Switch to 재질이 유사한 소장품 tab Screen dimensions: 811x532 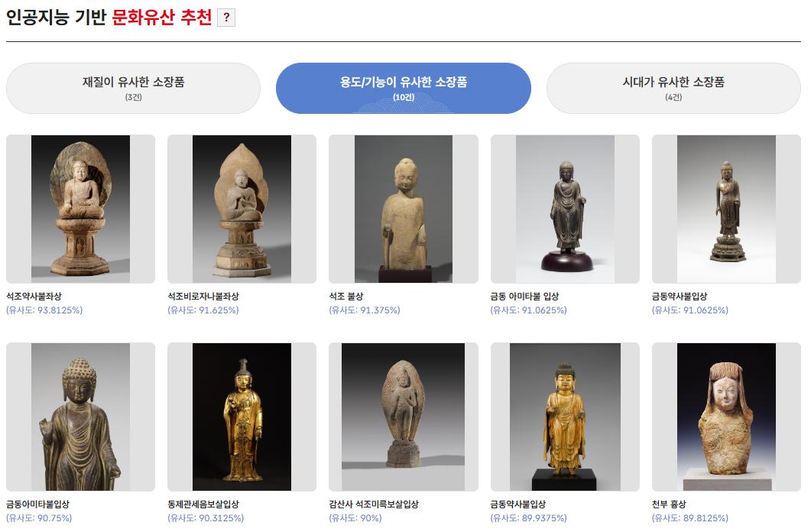[x=134, y=89]
